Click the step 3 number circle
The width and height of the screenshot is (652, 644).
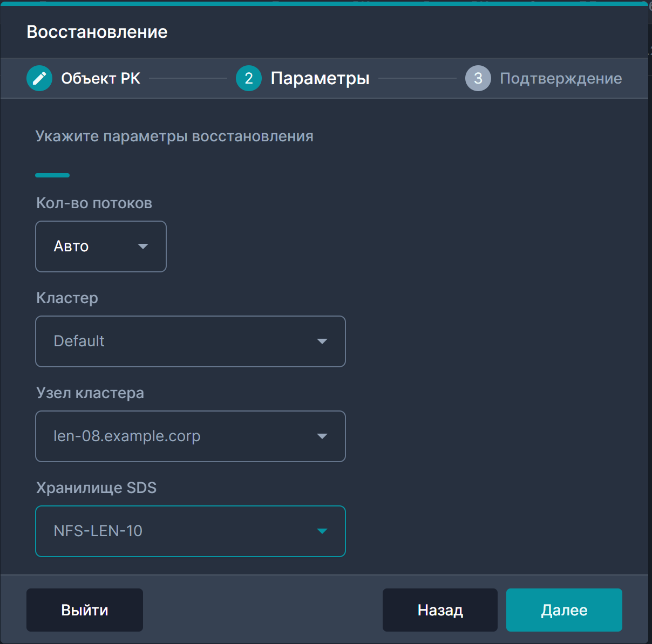(x=478, y=78)
